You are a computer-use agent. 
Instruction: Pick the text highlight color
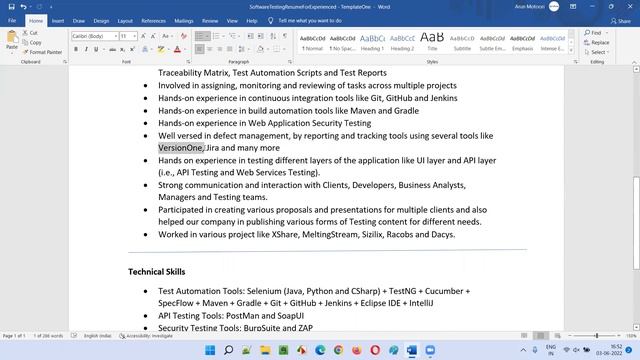click(161, 49)
